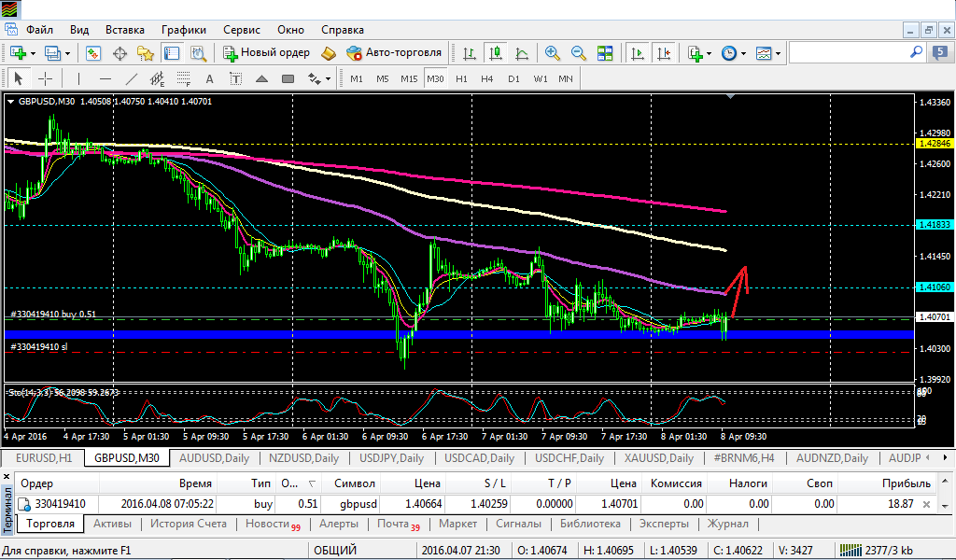Select the Fibonacci retracement tool
This screenshot has width=956, height=560.
pos(184,78)
